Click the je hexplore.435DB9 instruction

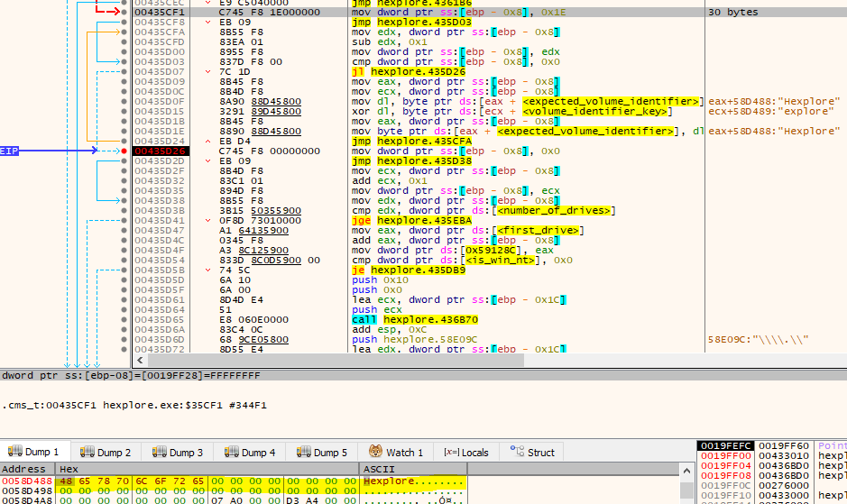[408, 270]
